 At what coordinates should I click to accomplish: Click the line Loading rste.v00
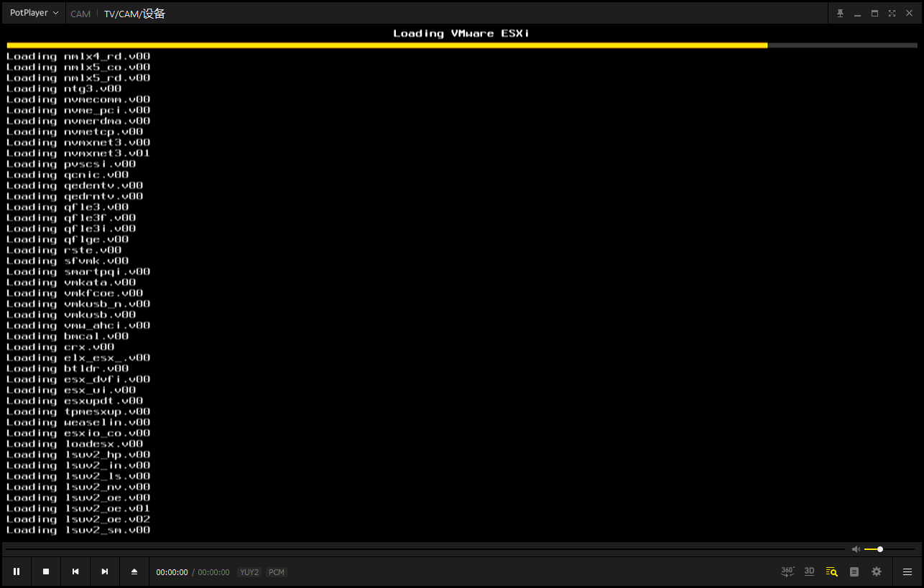coord(64,250)
